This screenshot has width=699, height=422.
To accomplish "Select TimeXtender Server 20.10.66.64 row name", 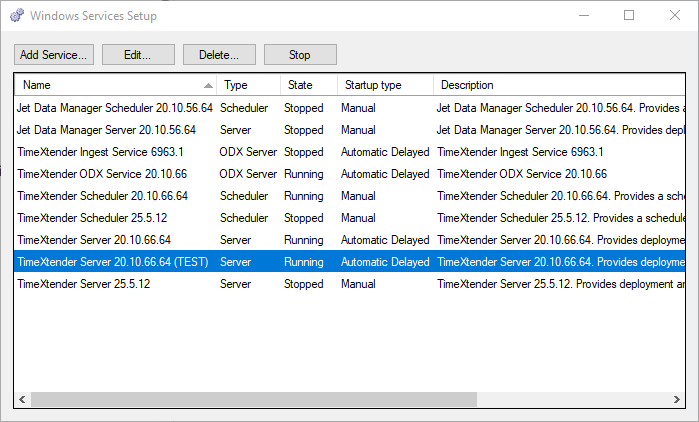I will [x=94, y=240].
